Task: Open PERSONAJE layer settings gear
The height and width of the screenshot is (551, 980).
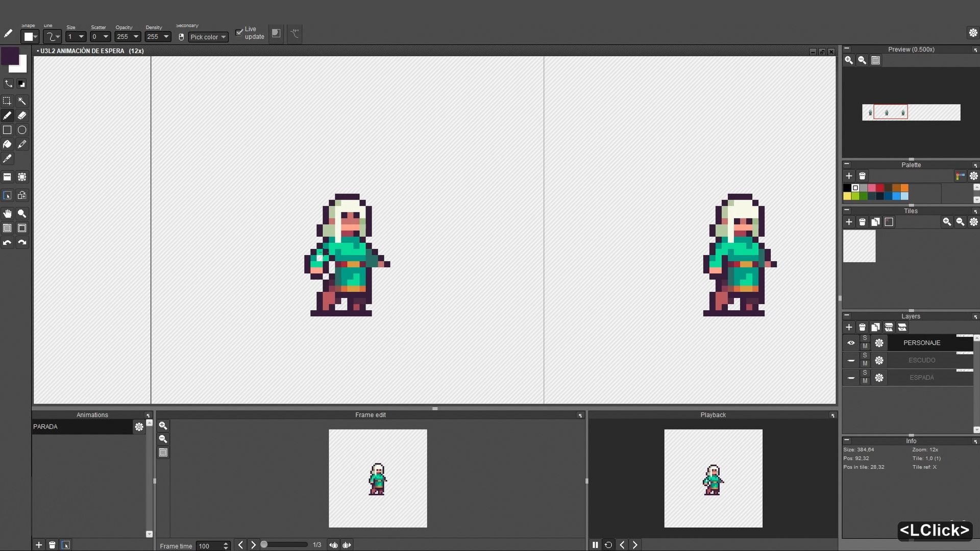Action: [879, 343]
